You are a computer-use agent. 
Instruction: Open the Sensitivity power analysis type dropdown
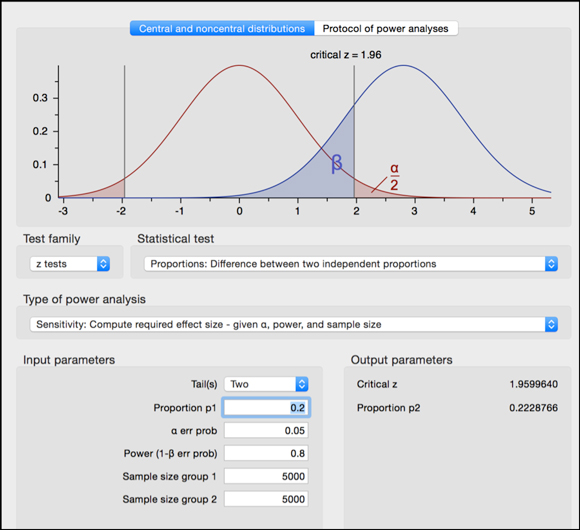(294, 325)
